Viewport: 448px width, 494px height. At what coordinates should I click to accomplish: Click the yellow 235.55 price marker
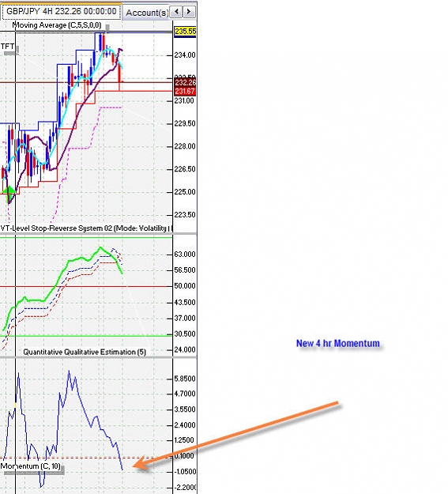tap(185, 31)
